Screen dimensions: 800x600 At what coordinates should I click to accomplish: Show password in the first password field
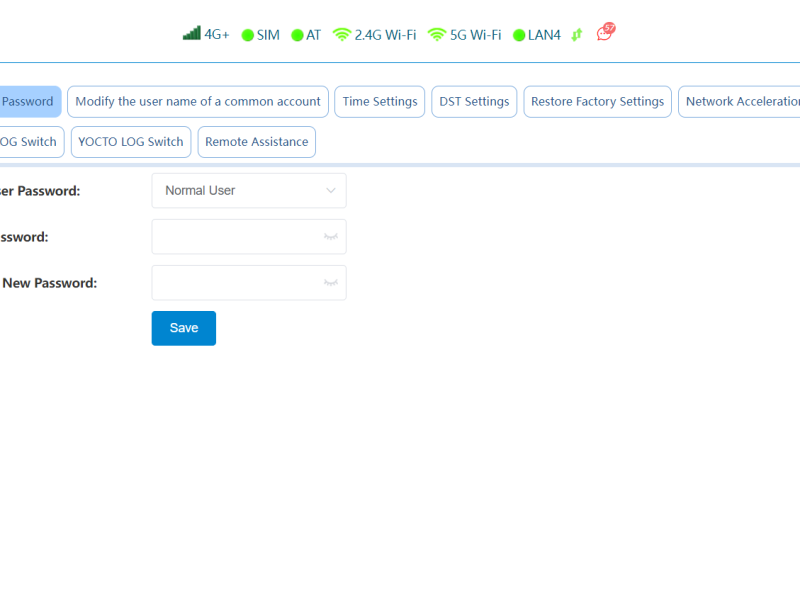point(330,237)
